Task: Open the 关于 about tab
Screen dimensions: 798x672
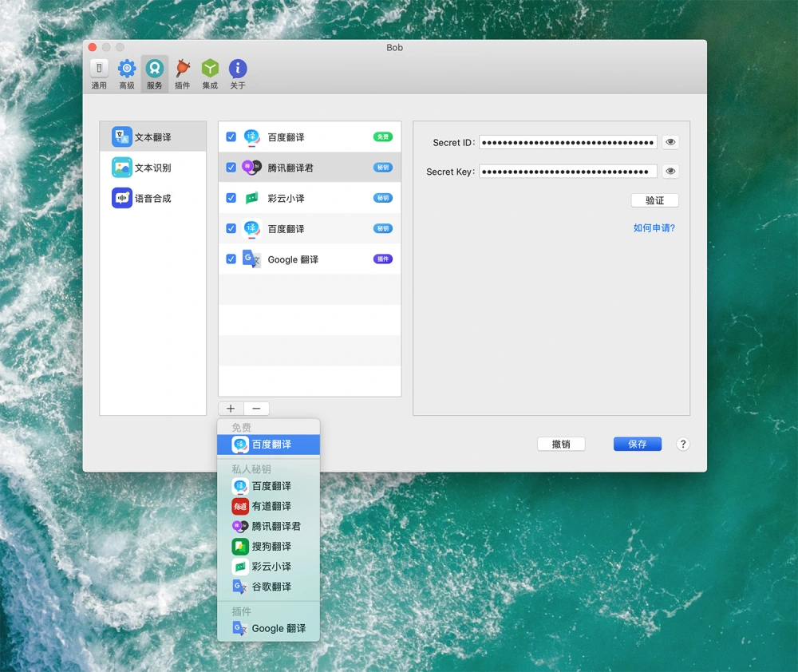Action: (238, 74)
